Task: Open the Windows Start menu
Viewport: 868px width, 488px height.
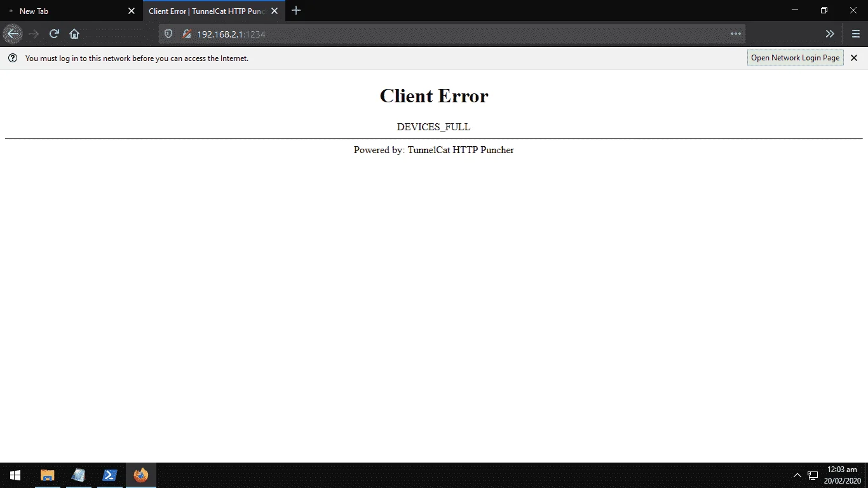Action: (15, 475)
